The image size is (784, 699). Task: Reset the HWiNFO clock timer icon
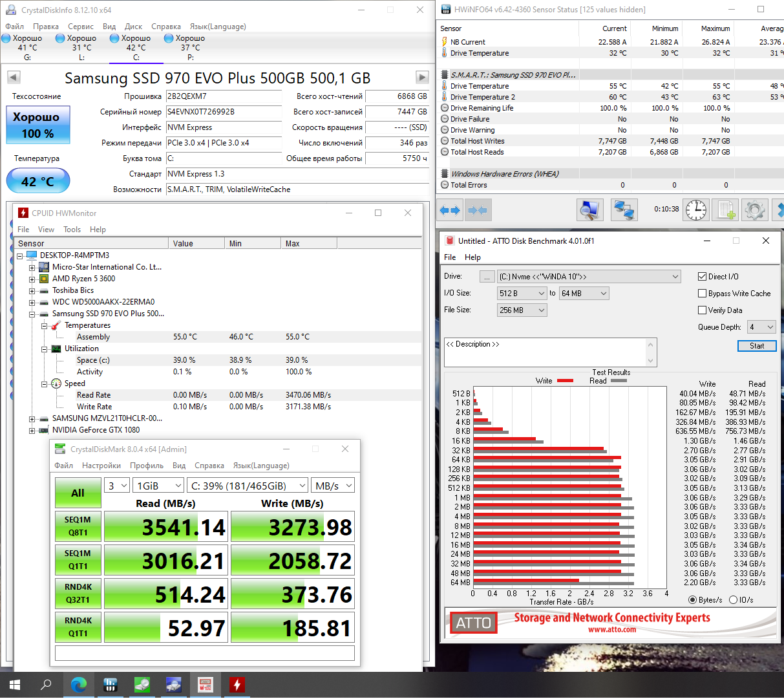pos(696,210)
